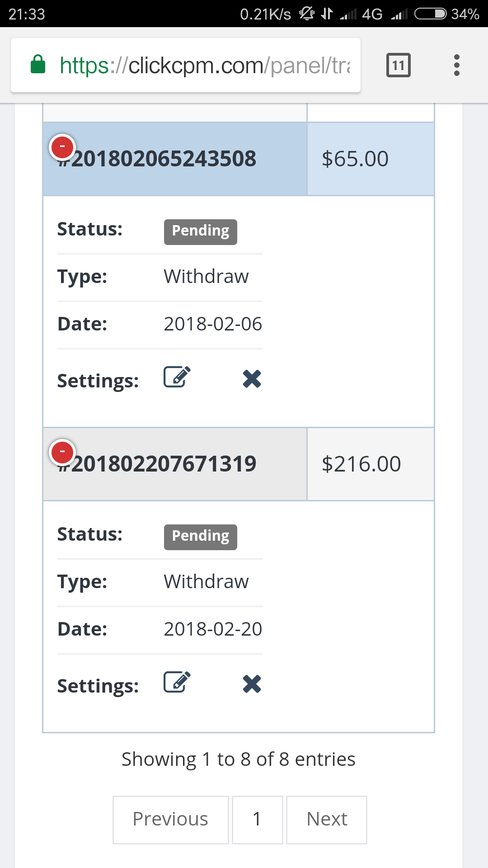The width and height of the screenshot is (488, 868).
Task: Open Chrome's three-dot overflow menu
Action: coord(457,65)
